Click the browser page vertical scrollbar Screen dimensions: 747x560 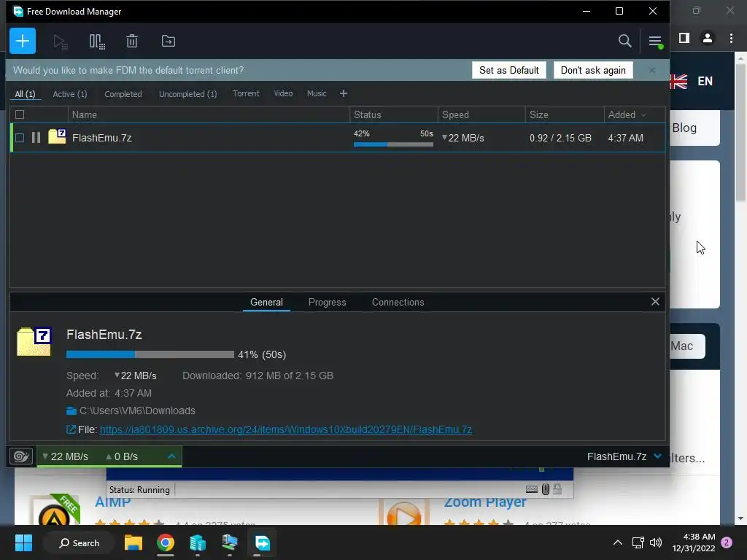point(740,133)
